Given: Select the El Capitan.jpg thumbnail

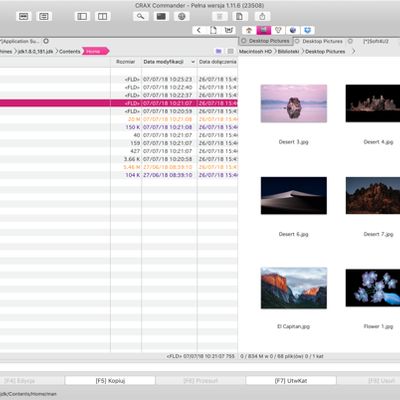Looking at the screenshot, I should tap(294, 288).
